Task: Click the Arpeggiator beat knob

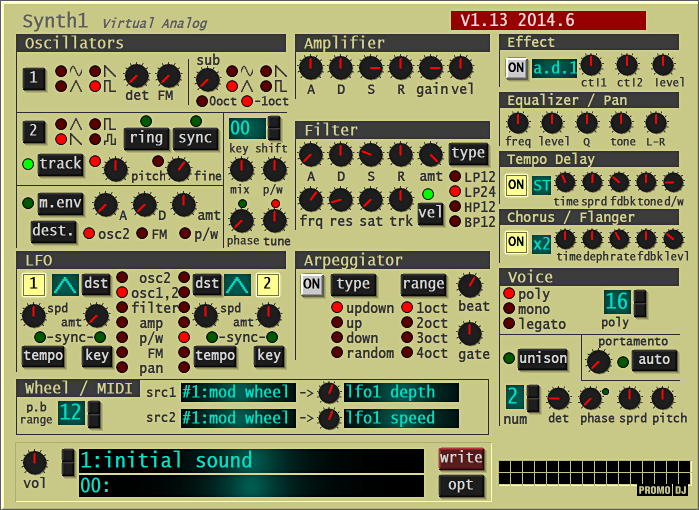Action: tap(469, 285)
